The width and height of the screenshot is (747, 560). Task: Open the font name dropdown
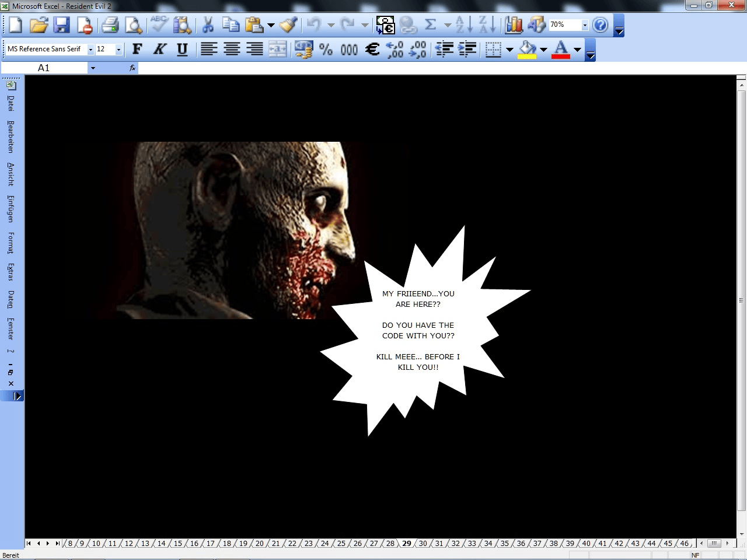click(90, 50)
